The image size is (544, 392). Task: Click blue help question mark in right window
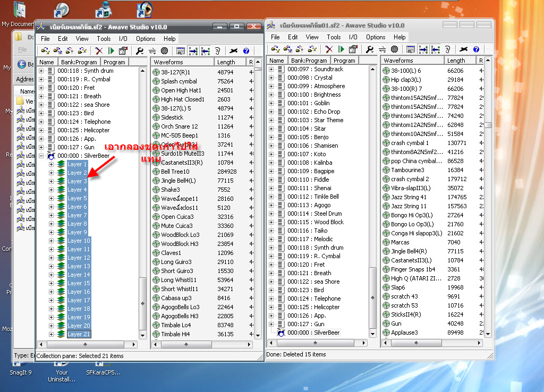click(476, 49)
